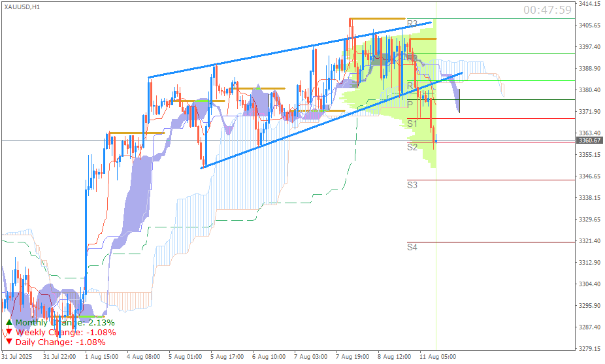Image resolution: width=605 pixels, height=364 pixels.
Task: Click the Weekly Change: -1.08% text
Action: (x=65, y=333)
